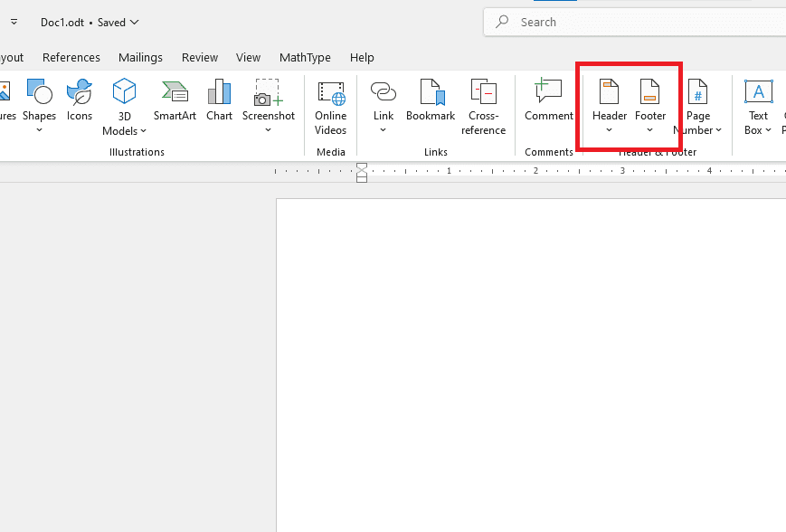Open the Pictures button
The image size is (786, 532).
[7, 100]
